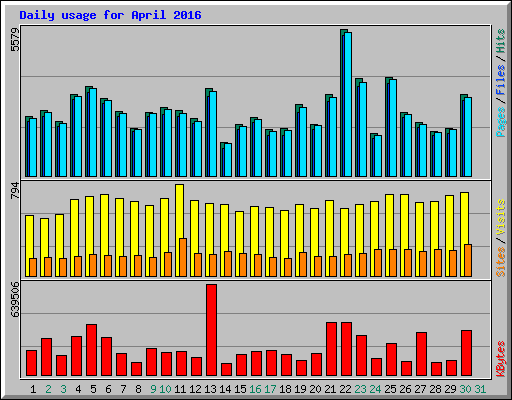The width and height of the screenshot is (512, 400).
Task: Click day label 2 on the x-axis
Action: (x=48, y=389)
